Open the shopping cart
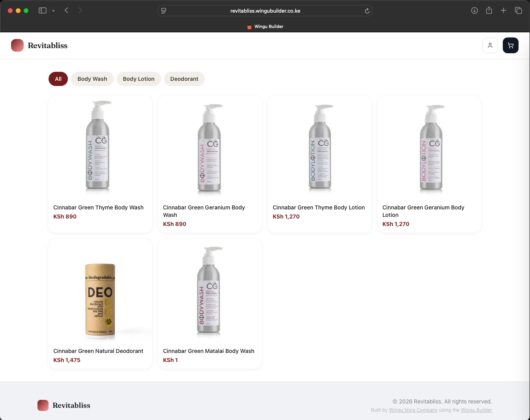530x420 pixels. tap(510, 45)
